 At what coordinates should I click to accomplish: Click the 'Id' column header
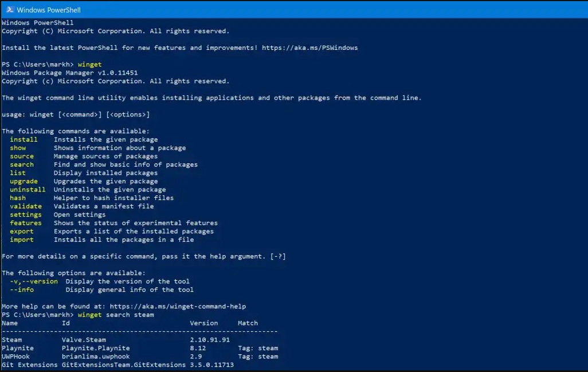point(66,323)
